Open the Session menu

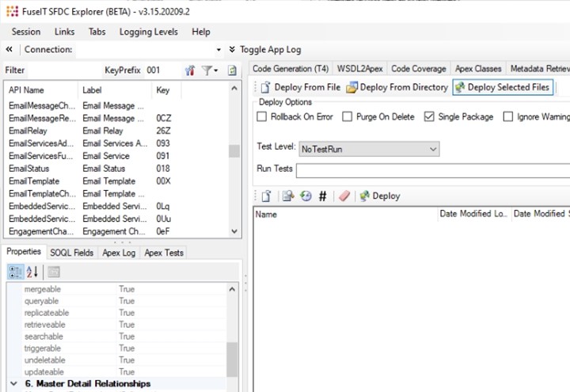point(26,32)
